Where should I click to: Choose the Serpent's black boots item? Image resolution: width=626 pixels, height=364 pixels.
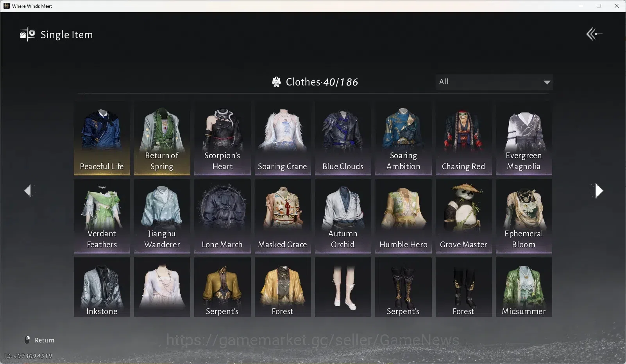coord(403,287)
